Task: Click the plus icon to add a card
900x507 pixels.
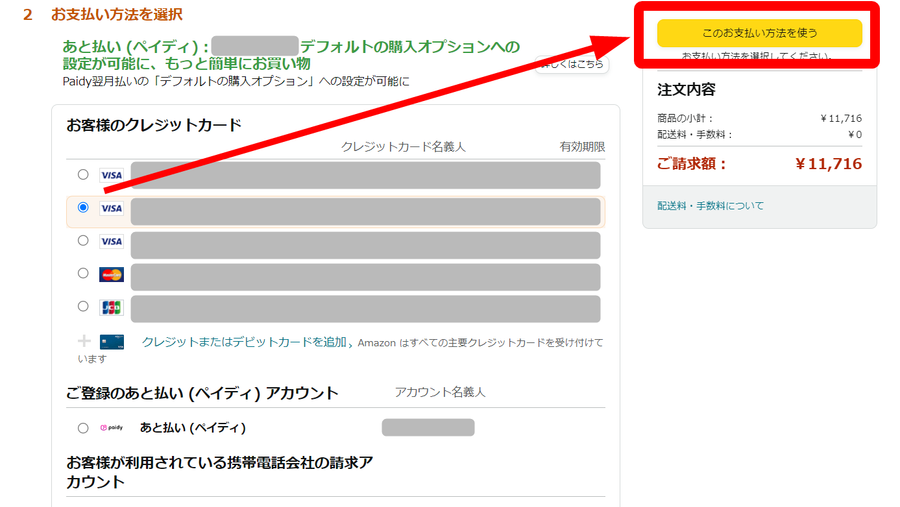Action: point(84,341)
